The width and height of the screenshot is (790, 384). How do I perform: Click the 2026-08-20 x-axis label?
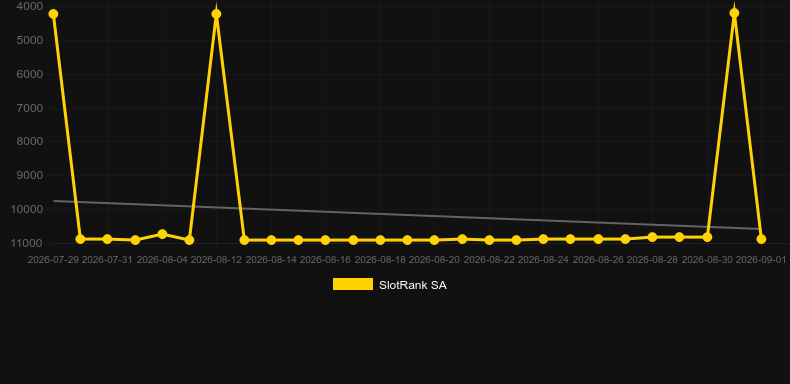point(434,260)
